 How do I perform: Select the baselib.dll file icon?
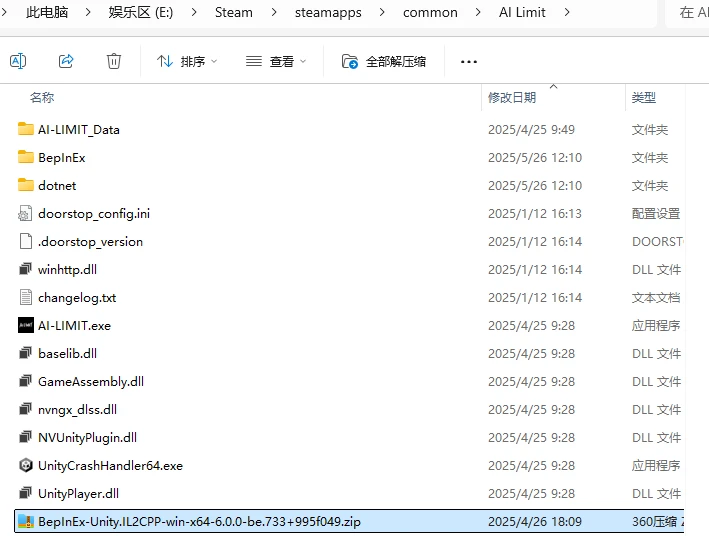(25, 353)
